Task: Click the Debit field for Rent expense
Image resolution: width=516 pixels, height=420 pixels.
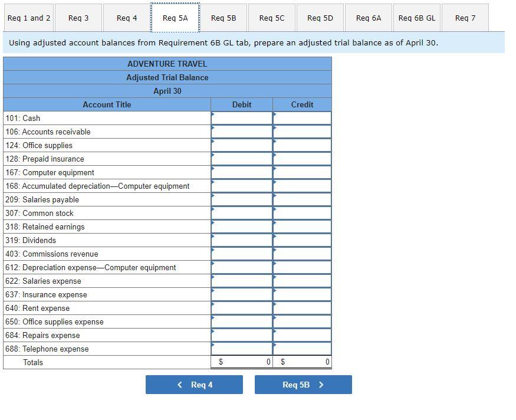Action: point(242,308)
